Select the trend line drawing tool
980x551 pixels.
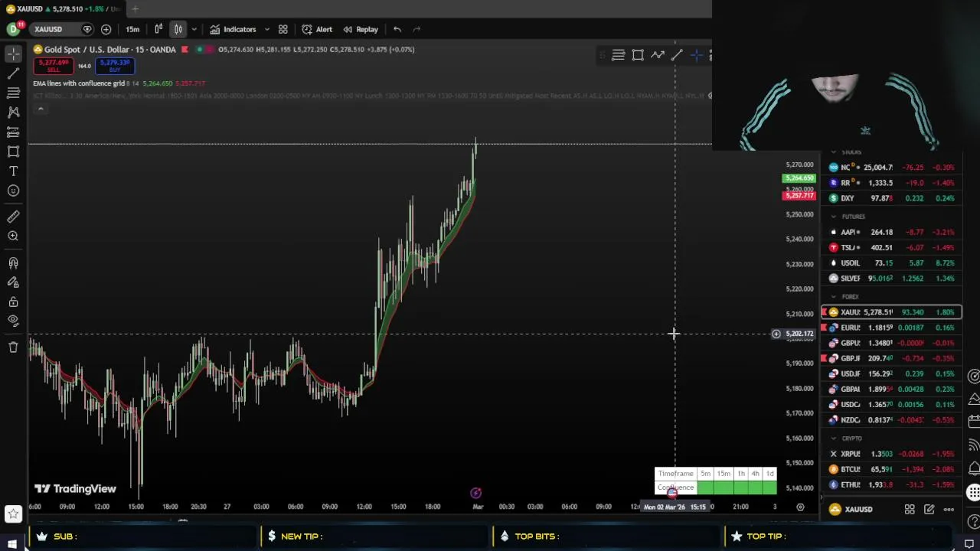coord(13,73)
